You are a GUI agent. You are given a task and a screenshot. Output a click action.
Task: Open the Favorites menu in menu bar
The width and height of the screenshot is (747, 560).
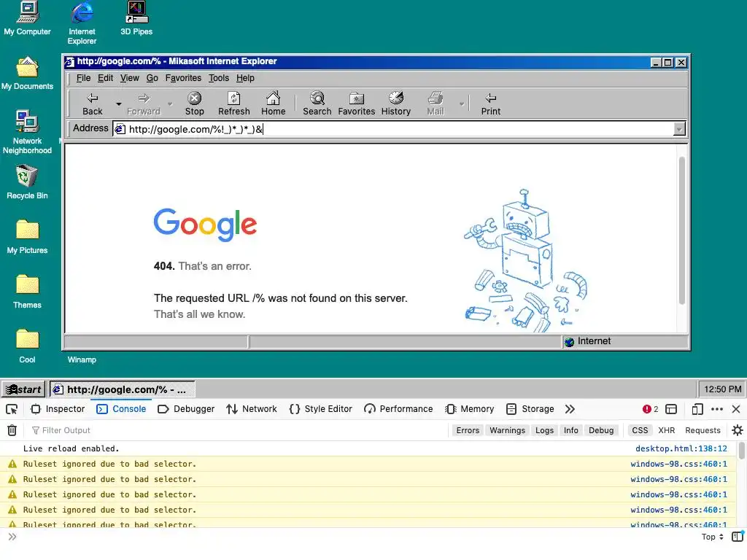183,78
